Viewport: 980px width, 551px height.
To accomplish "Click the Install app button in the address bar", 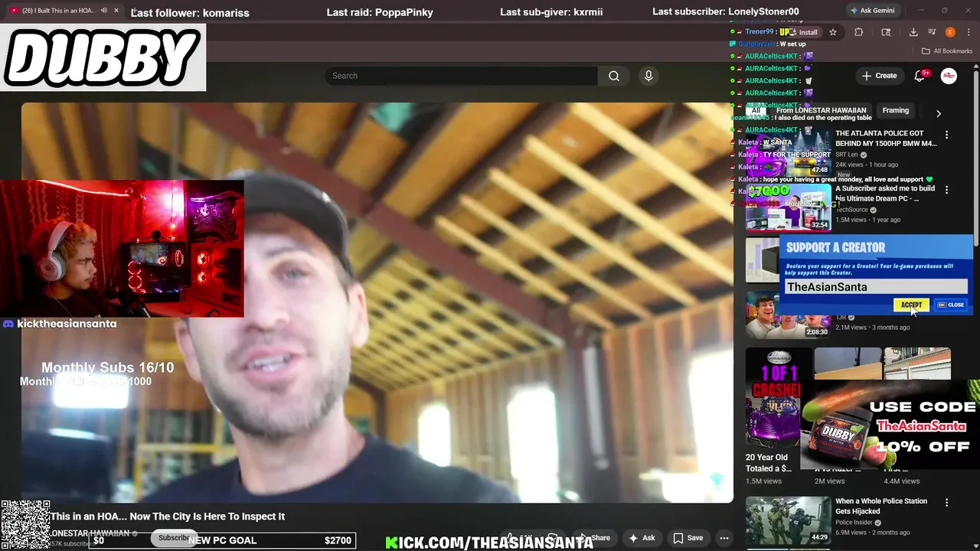I will coord(802,32).
